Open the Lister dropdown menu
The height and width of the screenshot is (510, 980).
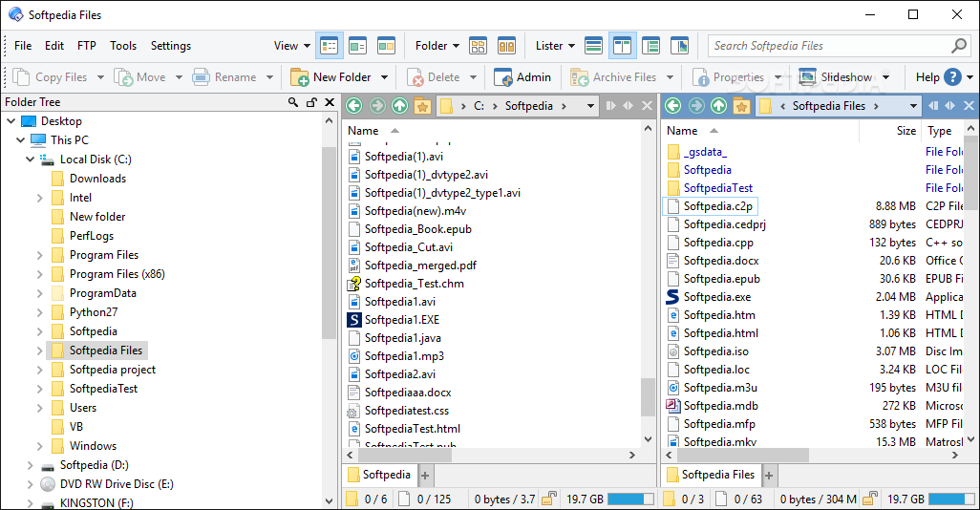click(x=555, y=46)
